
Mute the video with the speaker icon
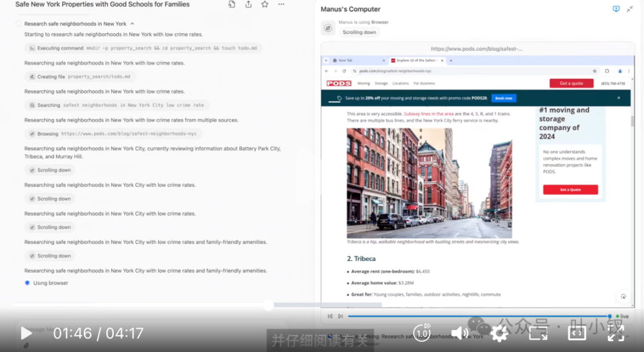click(x=460, y=333)
